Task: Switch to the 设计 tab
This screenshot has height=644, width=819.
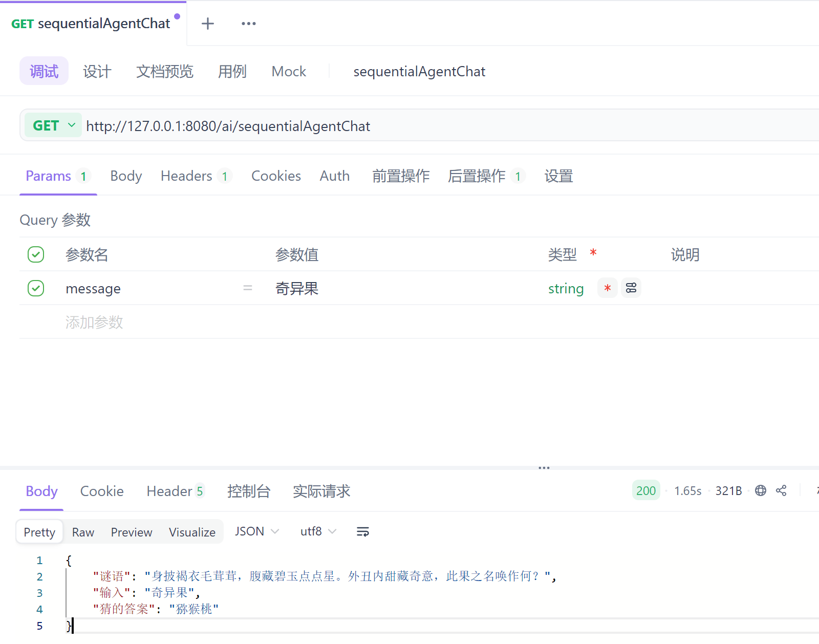Action: pos(97,71)
